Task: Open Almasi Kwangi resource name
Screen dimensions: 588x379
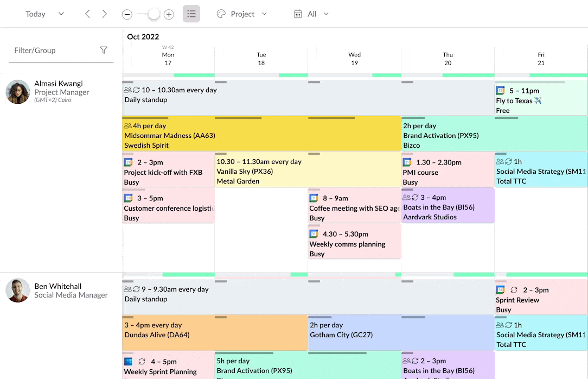Action: click(x=59, y=83)
